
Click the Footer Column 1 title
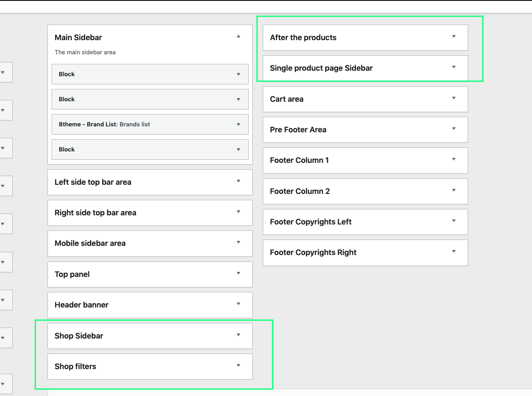pyautogui.click(x=299, y=160)
